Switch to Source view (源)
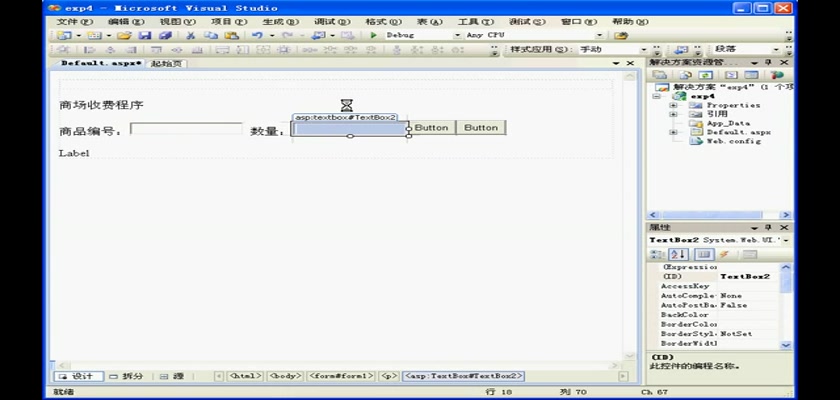This screenshot has width=840, height=400. click(x=174, y=377)
